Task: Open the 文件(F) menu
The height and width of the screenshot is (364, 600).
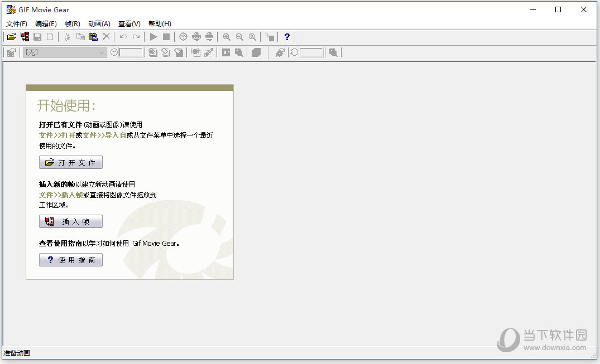Action: (x=16, y=24)
